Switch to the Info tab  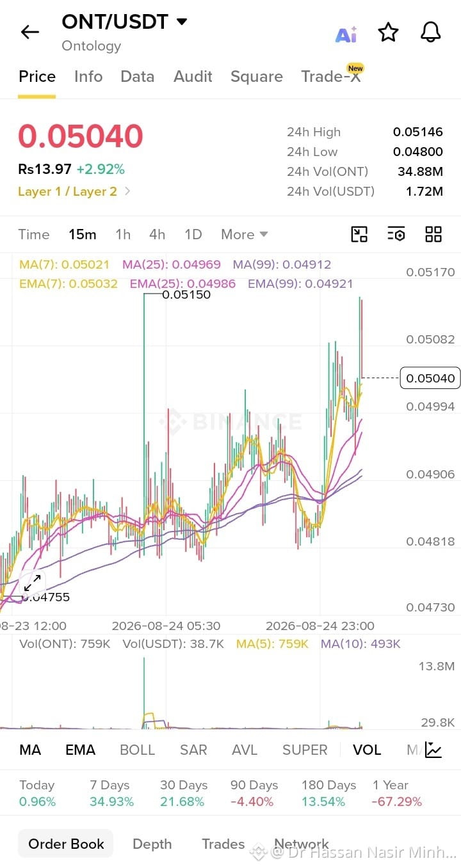88,77
